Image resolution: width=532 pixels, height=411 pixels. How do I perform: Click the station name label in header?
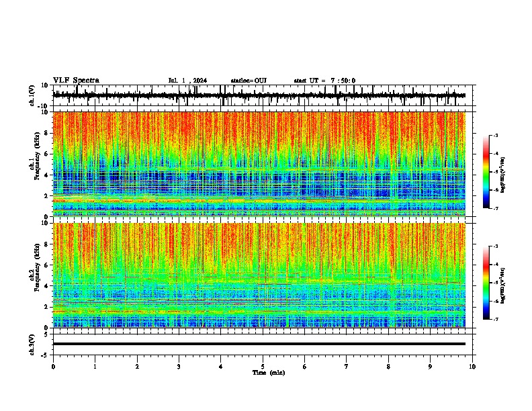(249, 81)
